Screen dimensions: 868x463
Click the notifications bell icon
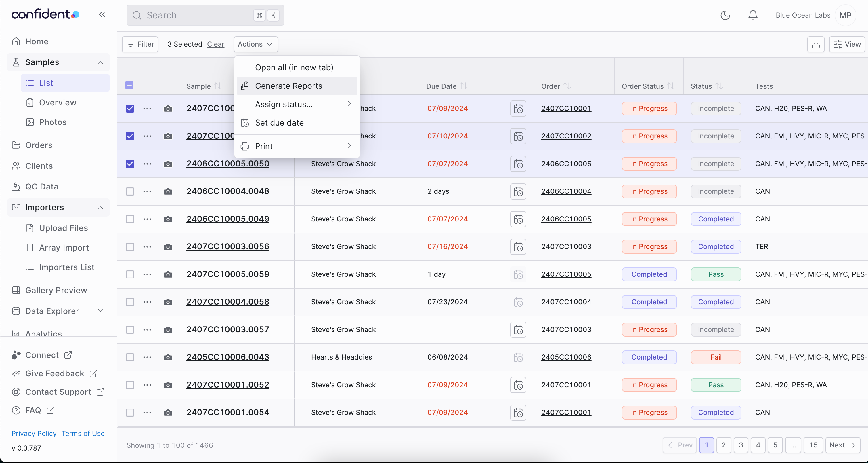pos(753,16)
